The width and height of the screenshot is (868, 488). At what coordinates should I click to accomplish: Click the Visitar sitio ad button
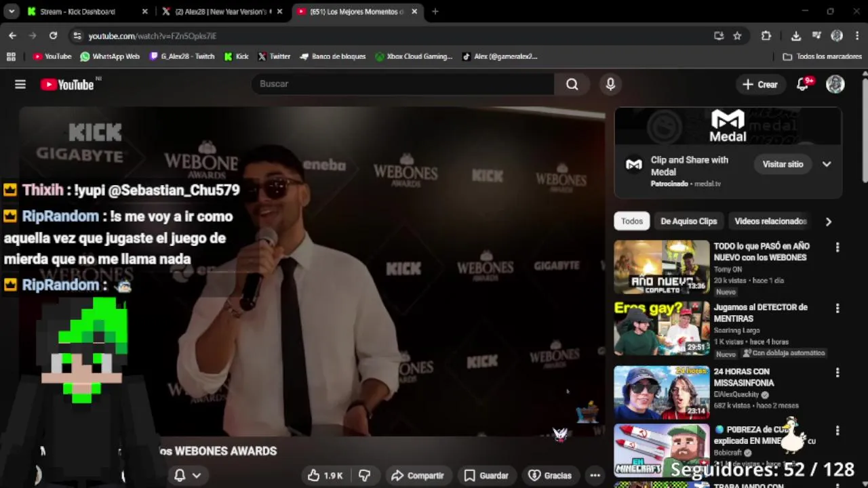[783, 164]
